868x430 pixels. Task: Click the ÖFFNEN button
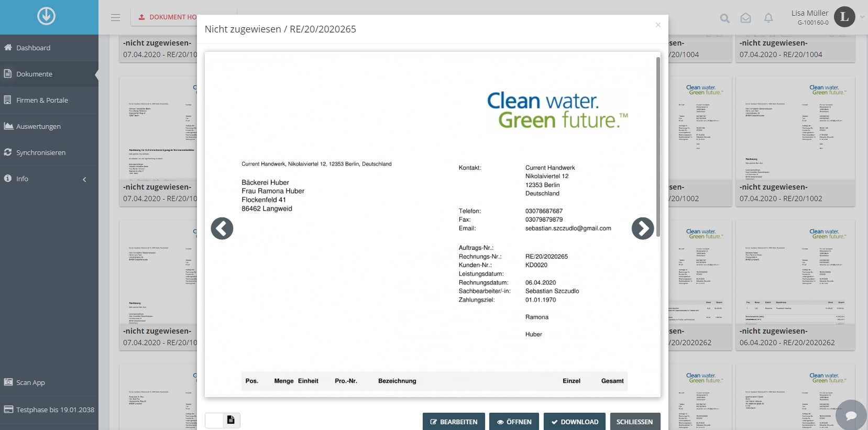[514, 422]
